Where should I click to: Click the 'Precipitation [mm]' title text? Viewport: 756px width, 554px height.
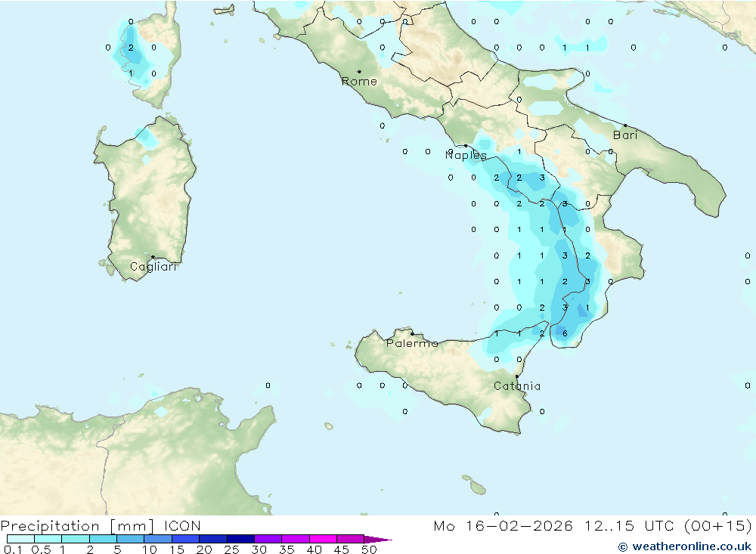77,526
